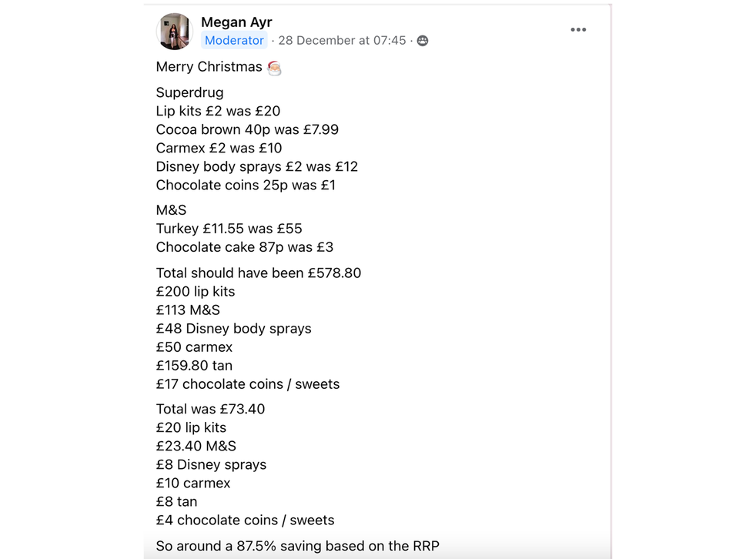Open Megan Ayr's profile picture
This screenshot has width=756, height=559.
175,32
